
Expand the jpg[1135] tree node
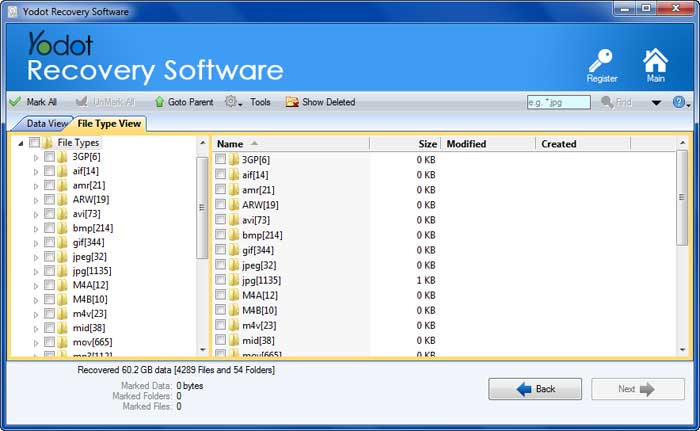tap(36, 272)
